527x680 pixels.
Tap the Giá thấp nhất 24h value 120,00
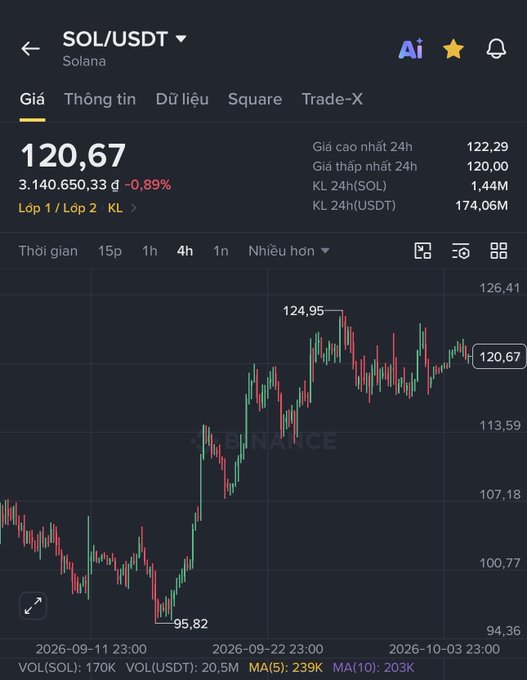coord(488,167)
